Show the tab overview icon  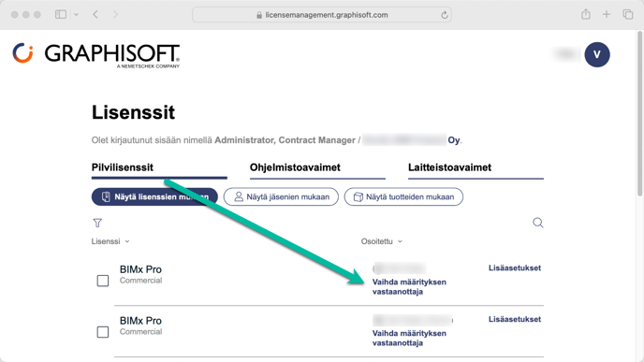click(x=627, y=15)
